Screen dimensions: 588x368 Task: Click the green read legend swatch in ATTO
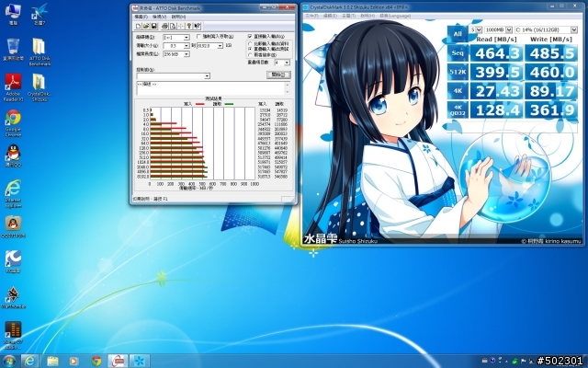tap(229, 104)
